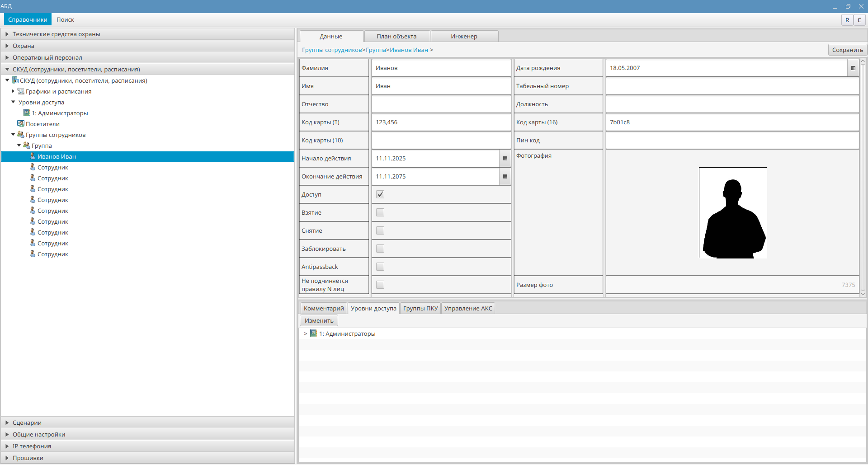Image resolution: width=868 pixels, height=465 pixels.
Task: Expand the Технические средства охраны section
Action: click(x=7, y=34)
